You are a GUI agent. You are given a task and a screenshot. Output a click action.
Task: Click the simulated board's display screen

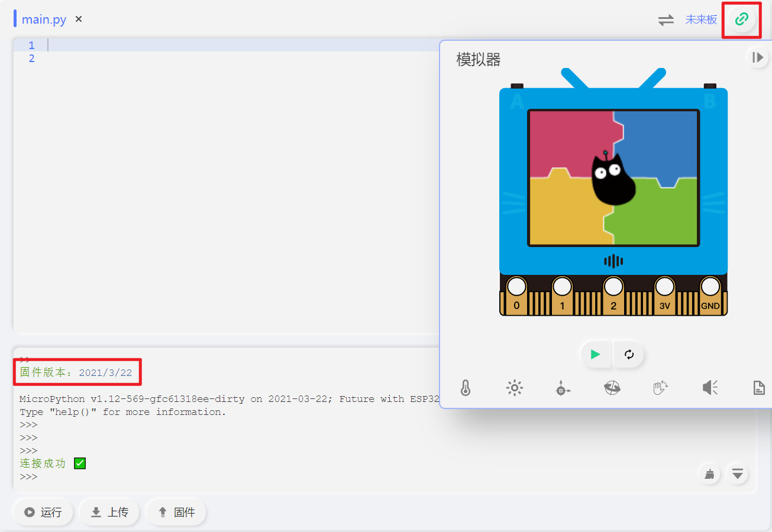coord(613,178)
